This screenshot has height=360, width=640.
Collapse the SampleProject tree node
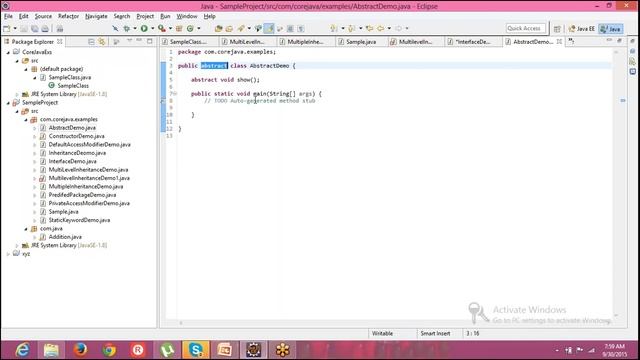[x=8, y=103]
